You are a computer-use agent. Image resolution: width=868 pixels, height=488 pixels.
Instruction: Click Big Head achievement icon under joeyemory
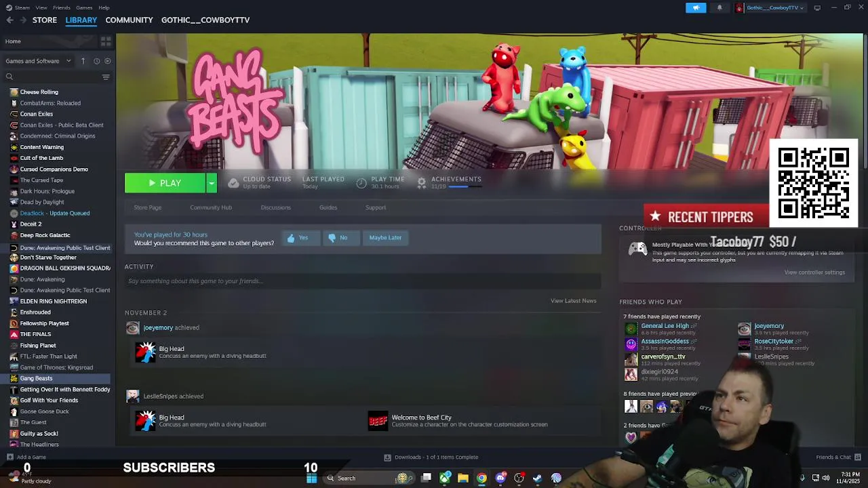[145, 352]
